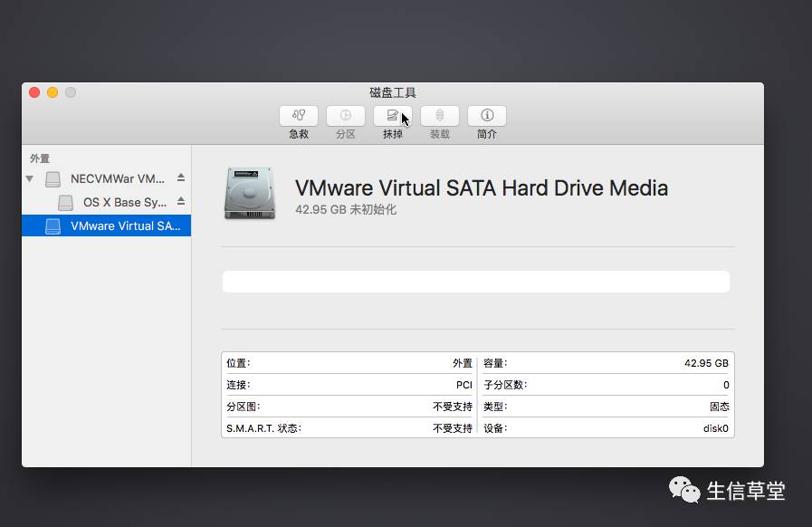The height and width of the screenshot is (527, 812).
Task: Collapse the NECVMWar VM... disclosure triangle
Action: [x=30, y=178]
